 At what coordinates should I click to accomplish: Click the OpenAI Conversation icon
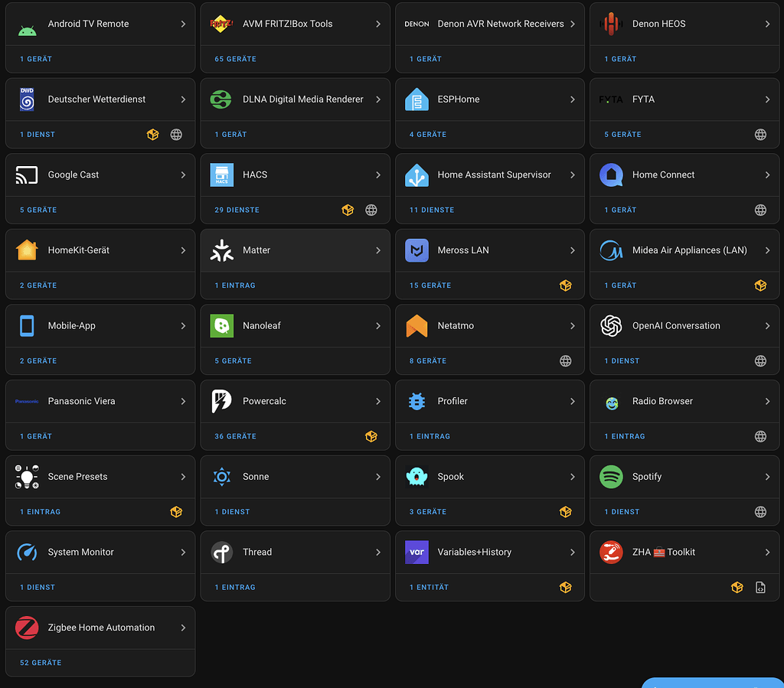611,325
